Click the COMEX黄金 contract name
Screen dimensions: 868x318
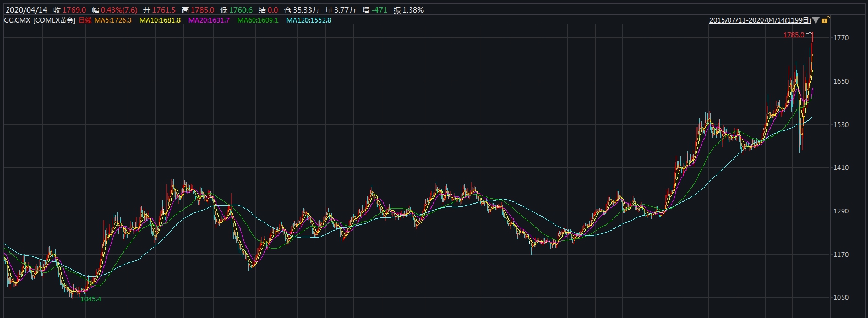54,20
